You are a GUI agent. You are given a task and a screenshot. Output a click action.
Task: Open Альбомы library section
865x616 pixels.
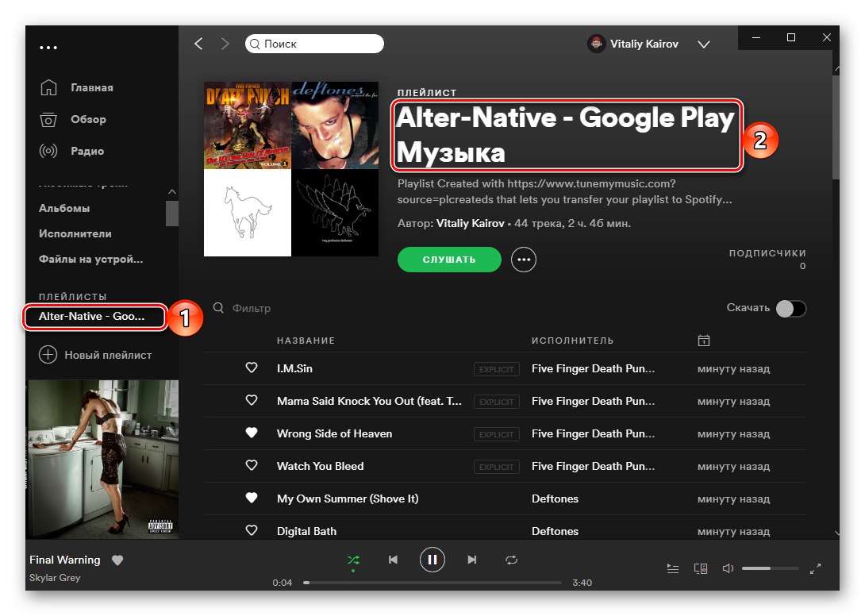coord(64,208)
